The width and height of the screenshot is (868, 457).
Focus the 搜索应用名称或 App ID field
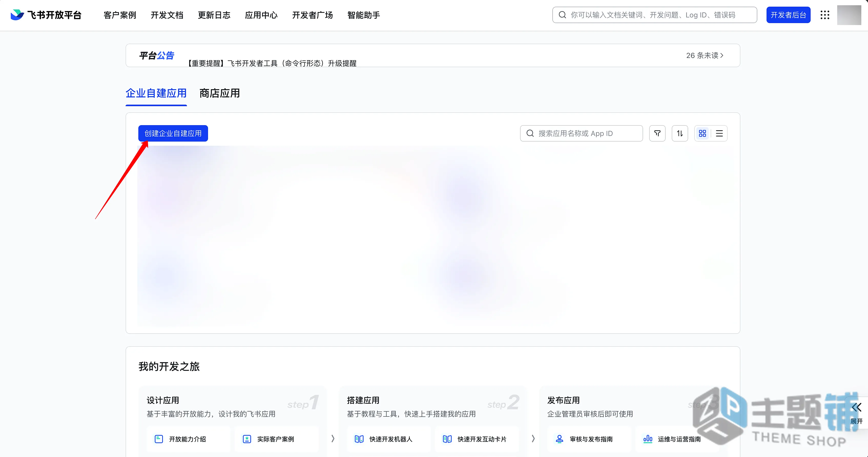point(581,133)
